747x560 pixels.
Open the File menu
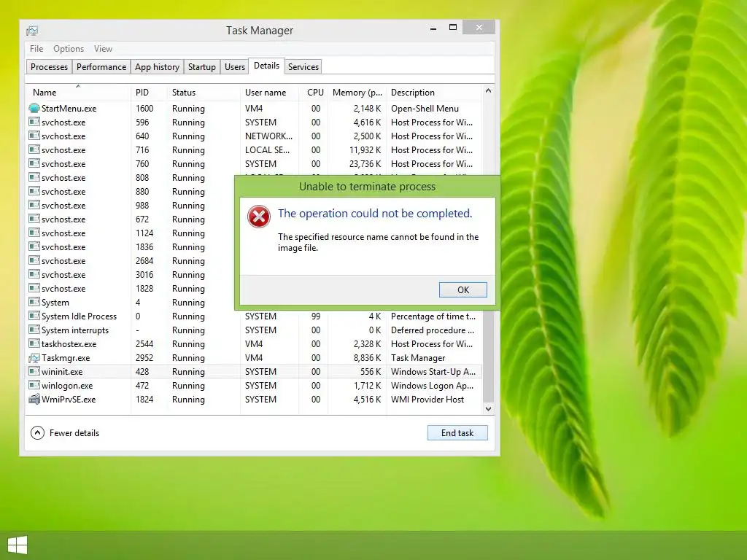click(x=36, y=49)
